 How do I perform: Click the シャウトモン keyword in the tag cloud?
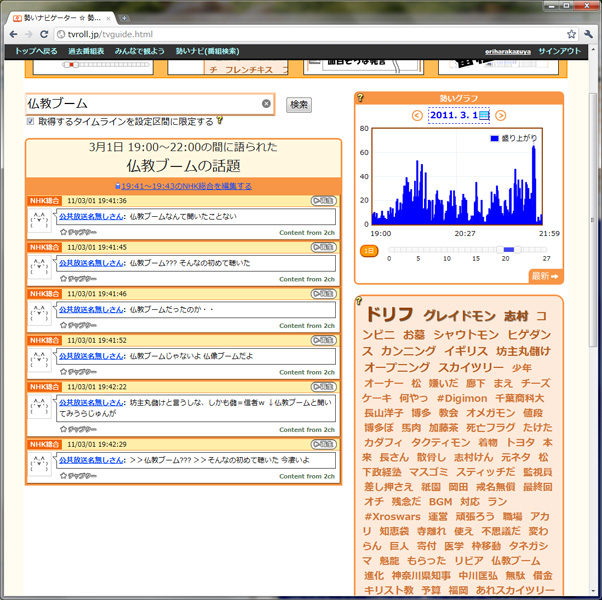pyautogui.click(x=466, y=335)
